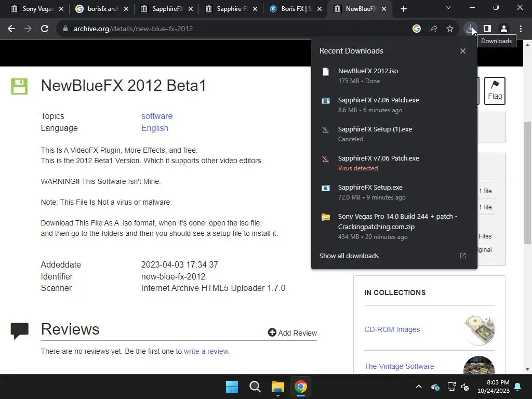The height and width of the screenshot is (399, 532).
Task: Show hidden system tray icons
Action: tap(419, 387)
